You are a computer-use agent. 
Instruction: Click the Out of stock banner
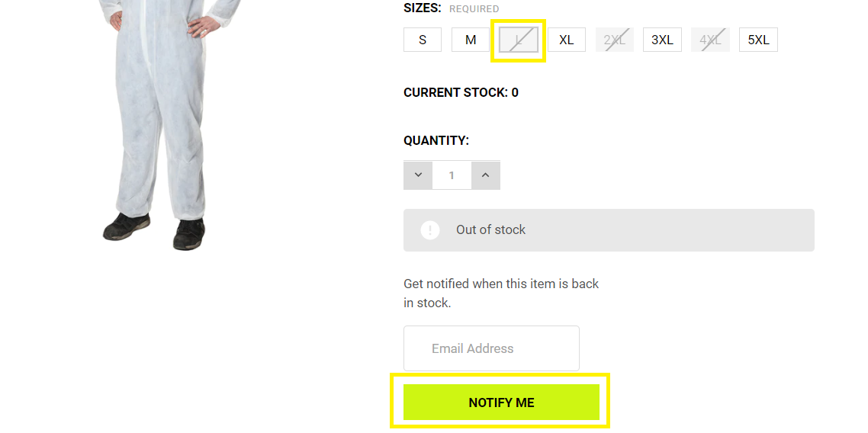609,230
